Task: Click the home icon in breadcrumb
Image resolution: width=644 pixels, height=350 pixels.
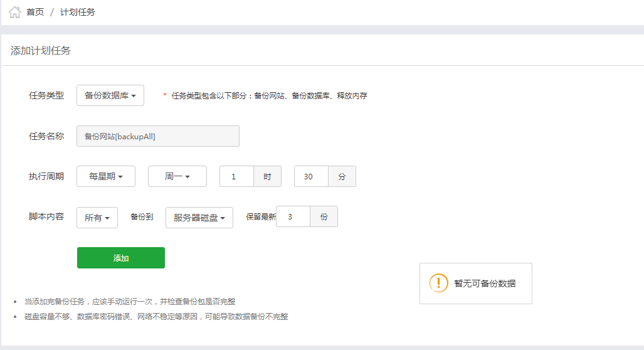Action: click(14, 12)
